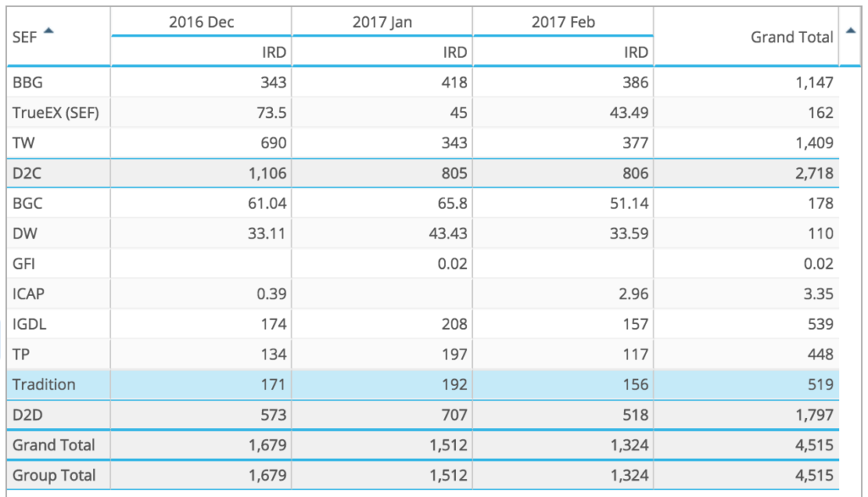Click BBG's grand total 1,147
The width and height of the screenshot is (868, 497).
pos(815,82)
